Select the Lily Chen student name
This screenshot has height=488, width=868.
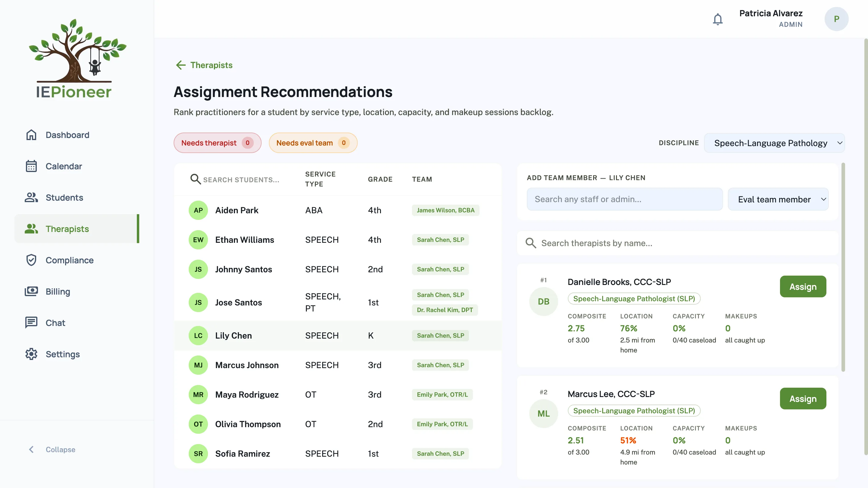pyautogui.click(x=233, y=336)
